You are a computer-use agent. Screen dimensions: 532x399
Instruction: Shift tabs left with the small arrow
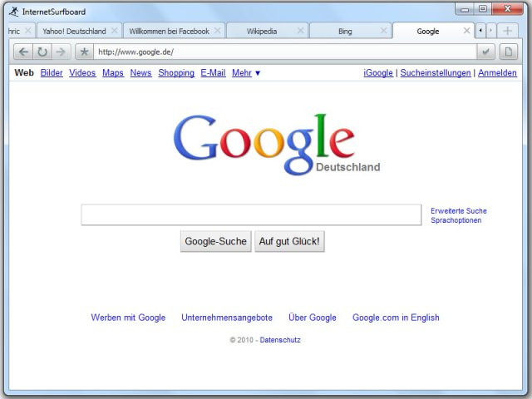point(480,31)
